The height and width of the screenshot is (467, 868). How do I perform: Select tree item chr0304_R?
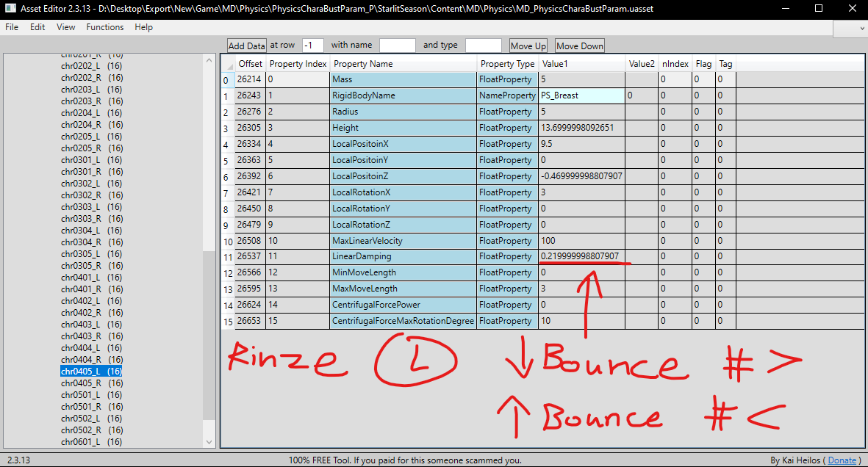[x=92, y=242]
